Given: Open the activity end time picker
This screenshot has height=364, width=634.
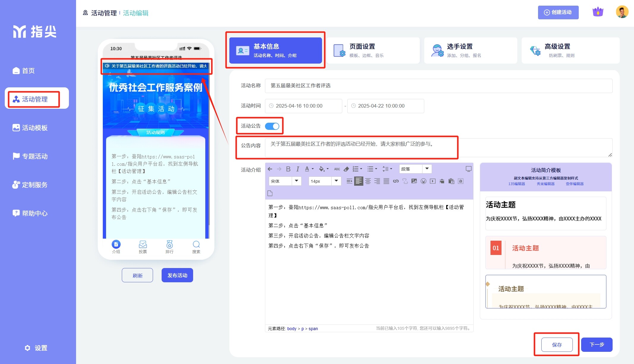Looking at the screenshot, I should point(386,106).
